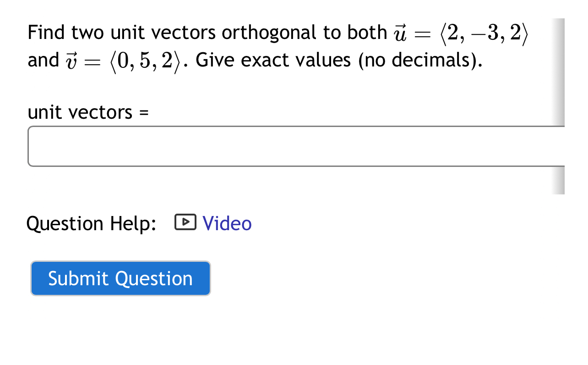Focus the unit vectors answer input box
Screen dimensions: 588x365
(x=296, y=146)
